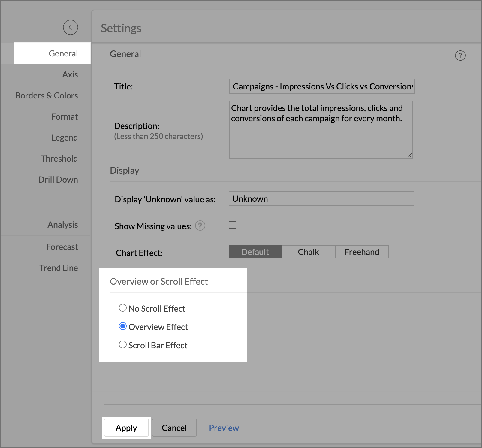Open the Legend settings tab
The height and width of the screenshot is (448, 482).
tap(65, 138)
